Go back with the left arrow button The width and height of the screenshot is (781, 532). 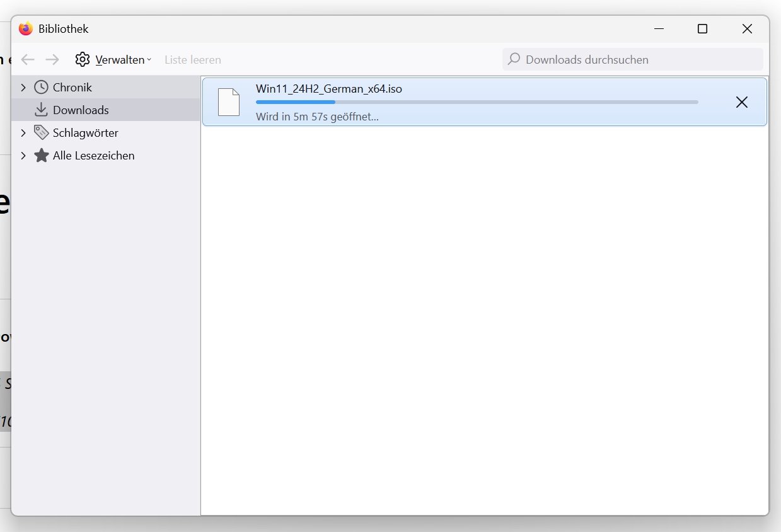coord(28,60)
